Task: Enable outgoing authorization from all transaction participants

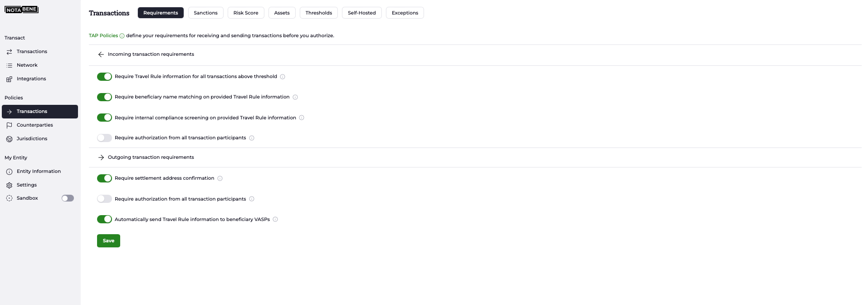Action: point(104,199)
